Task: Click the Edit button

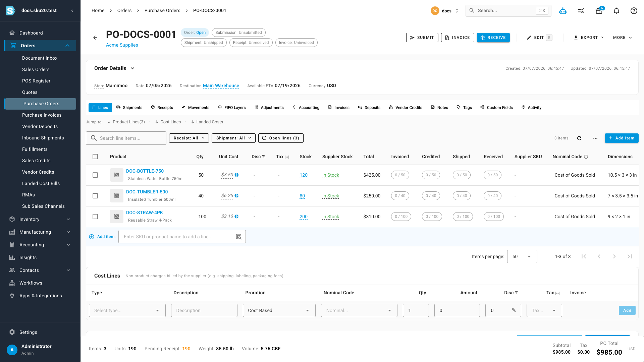Action: pos(539,38)
